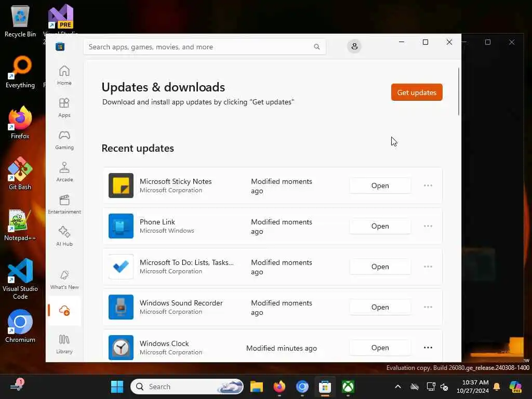This screenshot has height=399, width=532.
Task: Open Phone Link via its Open button
Action: click(380, 226)
